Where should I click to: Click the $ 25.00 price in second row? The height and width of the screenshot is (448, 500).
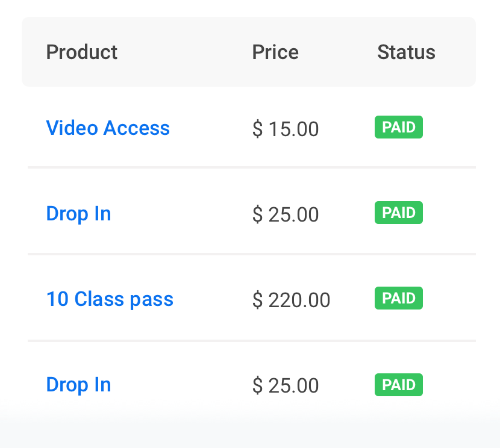click(x=286, y=214)
